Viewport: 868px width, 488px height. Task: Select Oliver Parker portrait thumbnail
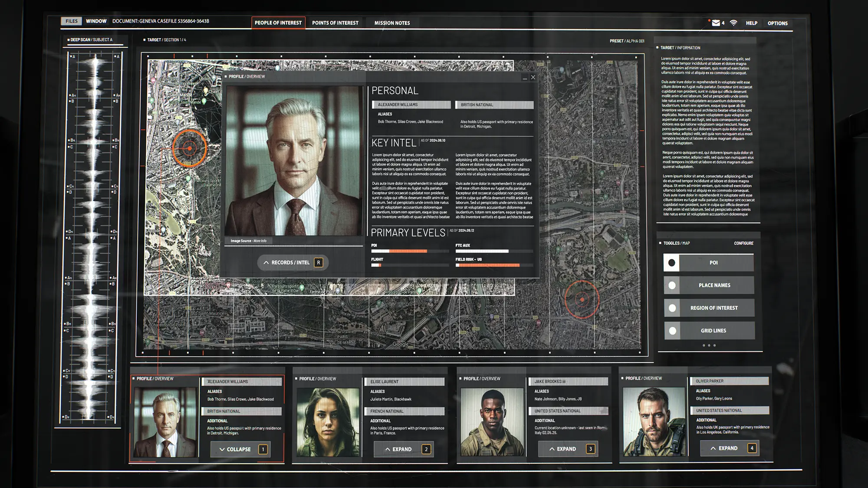654,422
